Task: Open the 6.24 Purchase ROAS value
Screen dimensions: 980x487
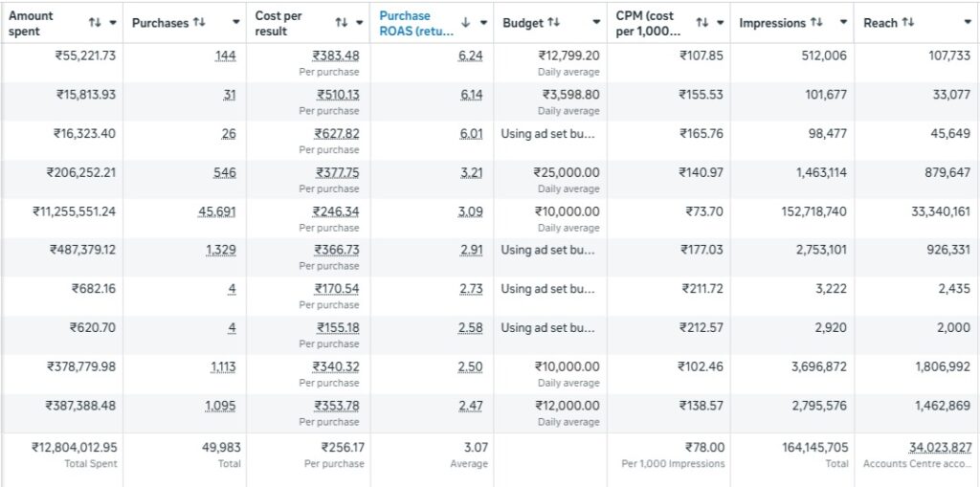Action: (x=471, y=55)
